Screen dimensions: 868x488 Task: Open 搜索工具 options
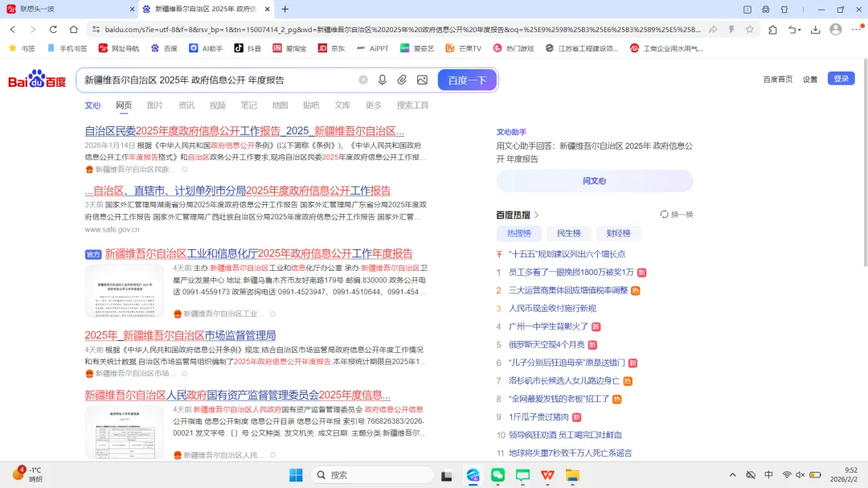[x=412, y=105]
